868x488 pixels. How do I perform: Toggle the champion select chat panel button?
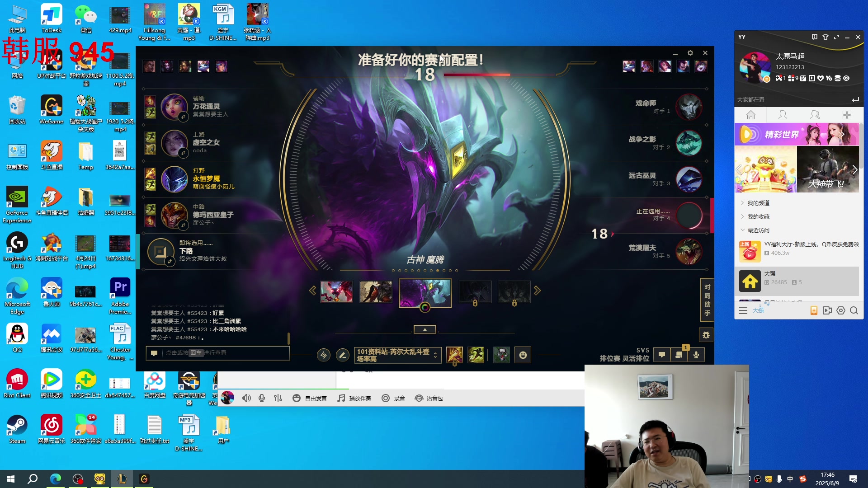click(x=662, y=355)
